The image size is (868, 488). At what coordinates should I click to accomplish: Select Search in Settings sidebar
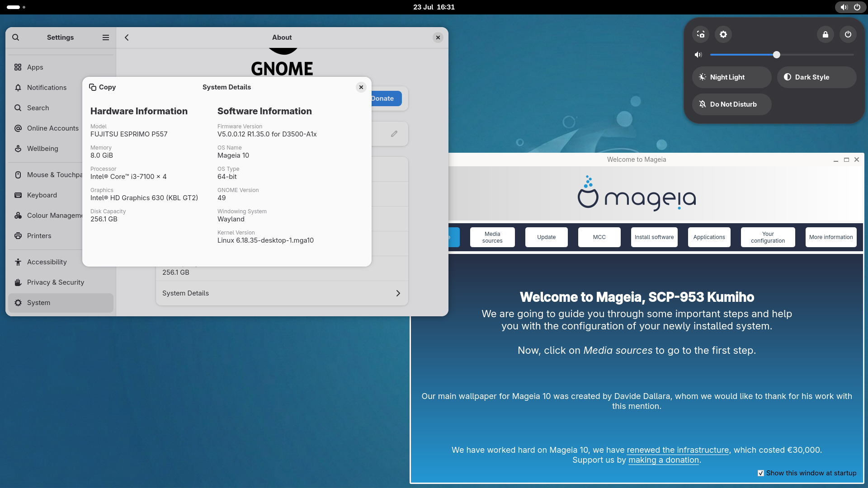click(x=61, y=108)
